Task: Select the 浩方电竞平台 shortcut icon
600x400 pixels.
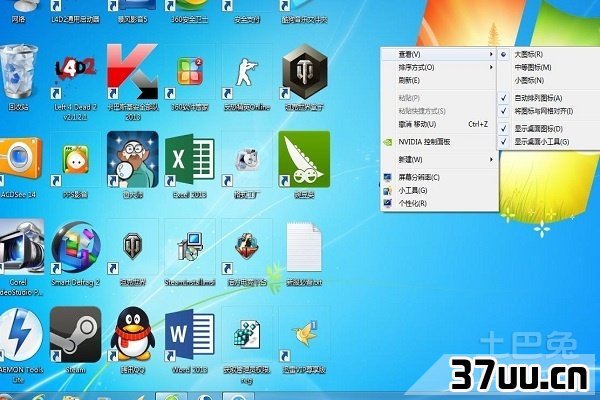Action: (247, 247)
